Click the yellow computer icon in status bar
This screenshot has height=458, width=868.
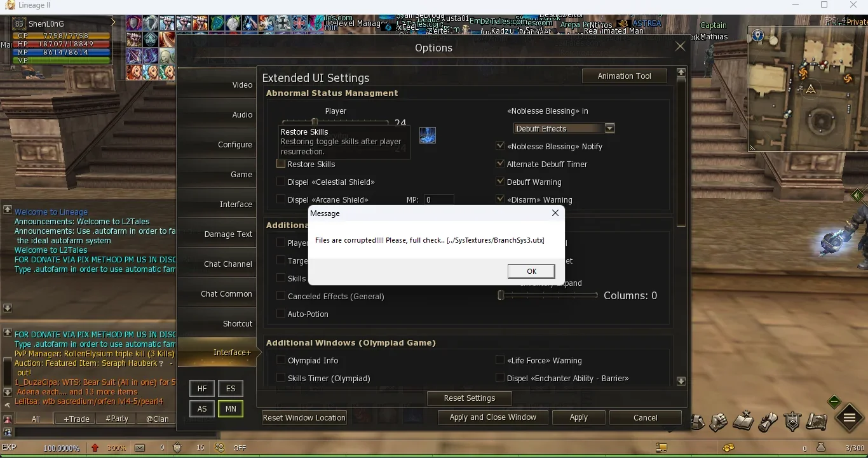661,448
